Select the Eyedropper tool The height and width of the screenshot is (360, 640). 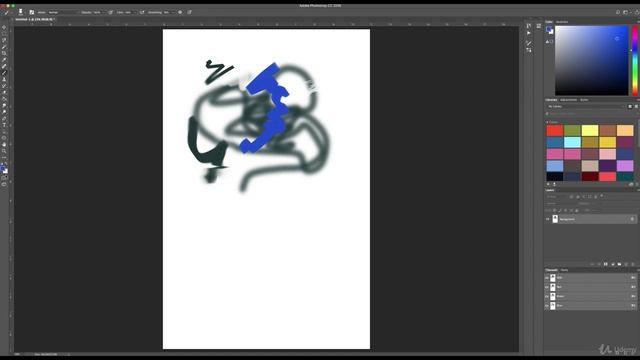[x=4, y=60]
